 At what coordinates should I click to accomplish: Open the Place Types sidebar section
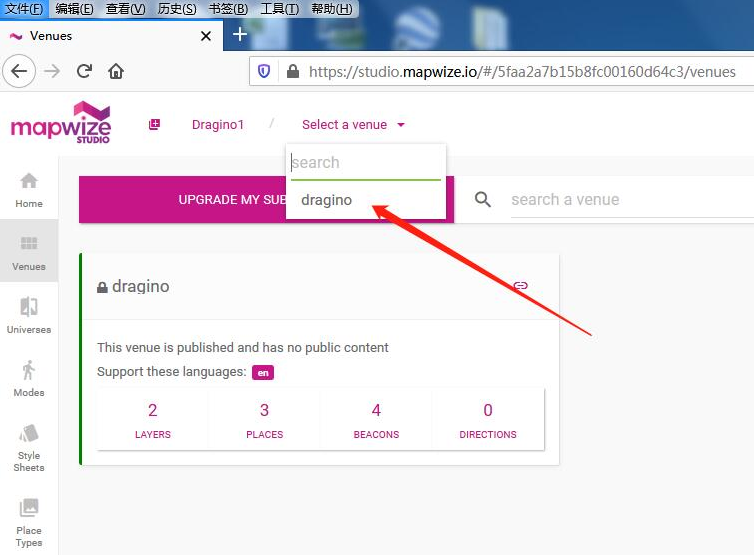coord(29,523)
